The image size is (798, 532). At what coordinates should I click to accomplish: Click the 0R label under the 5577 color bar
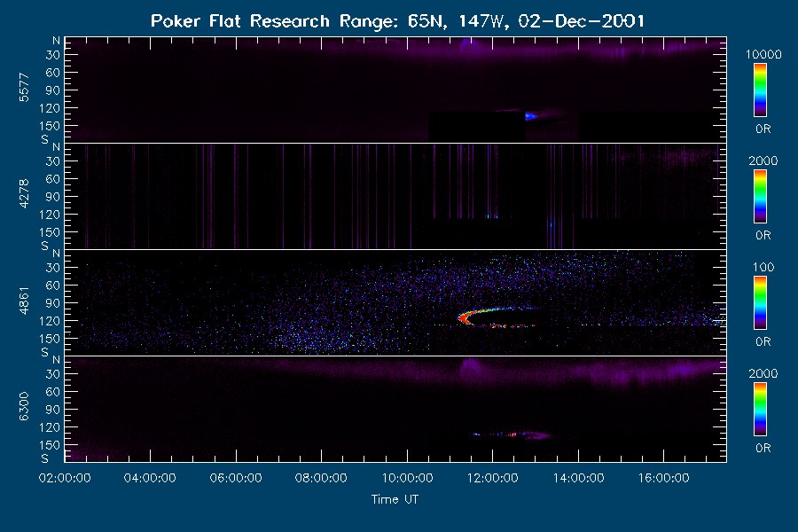tap(763, 129)
